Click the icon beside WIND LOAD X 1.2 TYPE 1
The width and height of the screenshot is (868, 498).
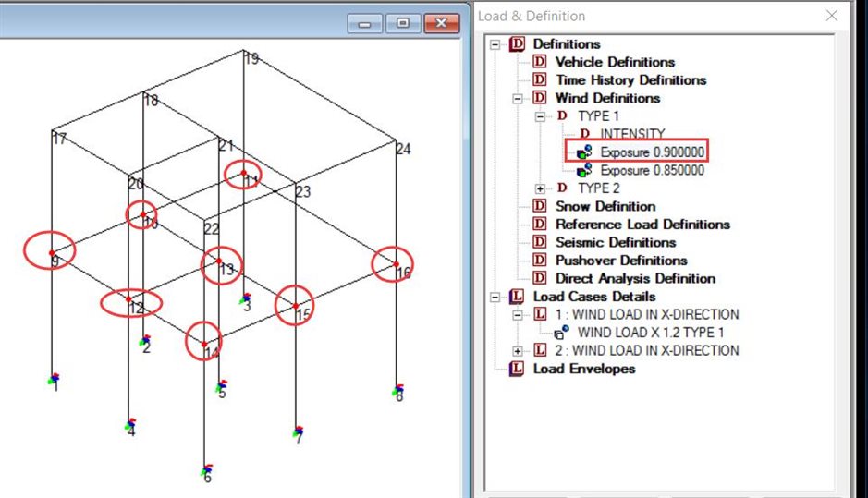[x=562, y=333]
